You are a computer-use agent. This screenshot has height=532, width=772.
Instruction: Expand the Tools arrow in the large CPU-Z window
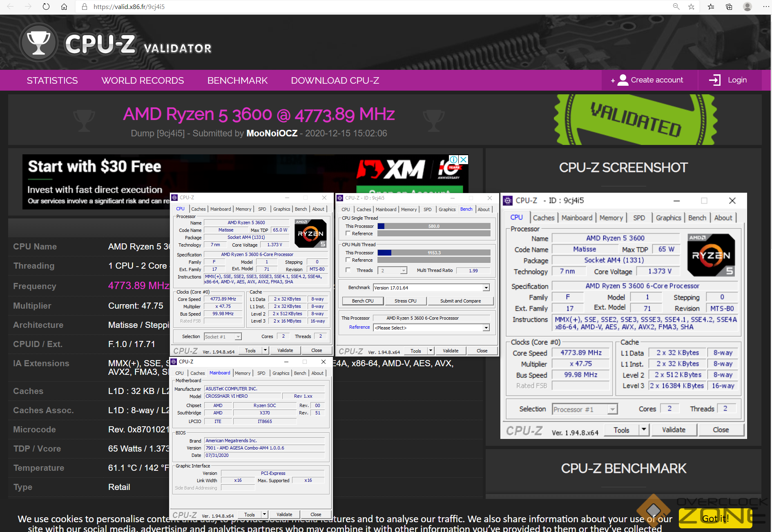pyautogui.click(x=644, y=430)
